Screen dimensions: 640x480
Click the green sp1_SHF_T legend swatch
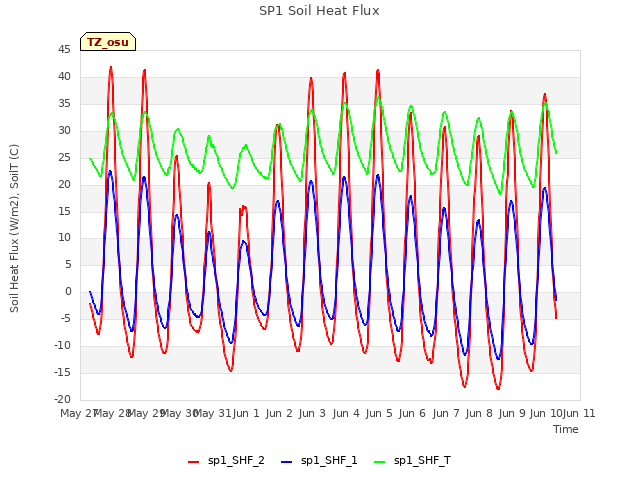point(380,462)
